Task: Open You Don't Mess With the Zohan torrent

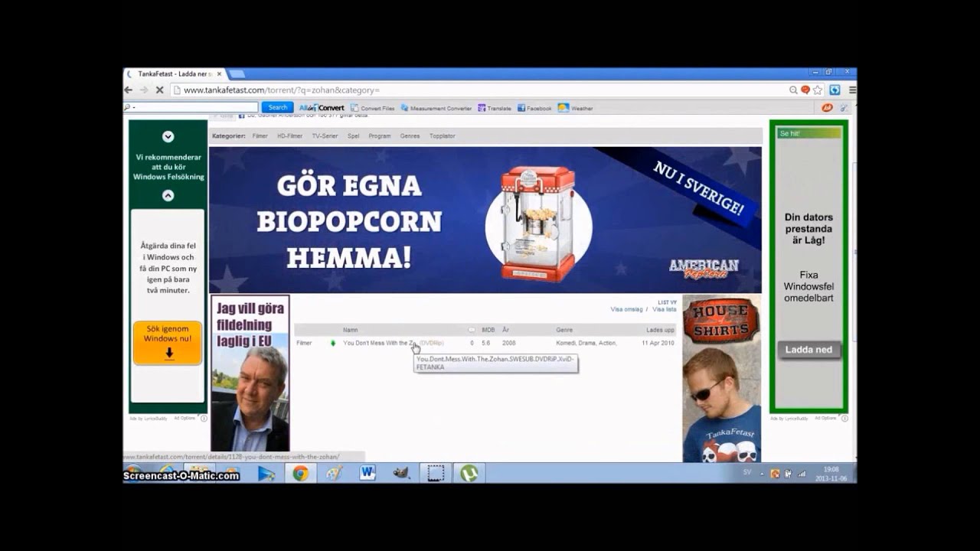Action: (x=393, y=343)
